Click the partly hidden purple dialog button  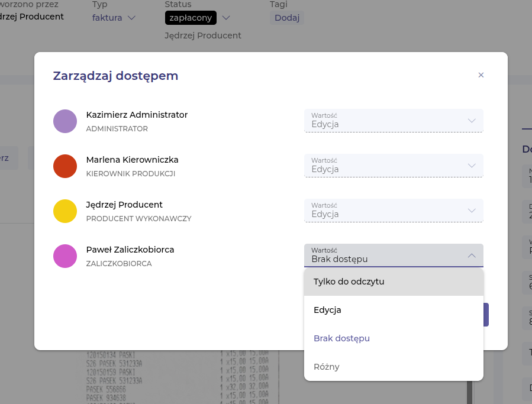click(486, 315)
